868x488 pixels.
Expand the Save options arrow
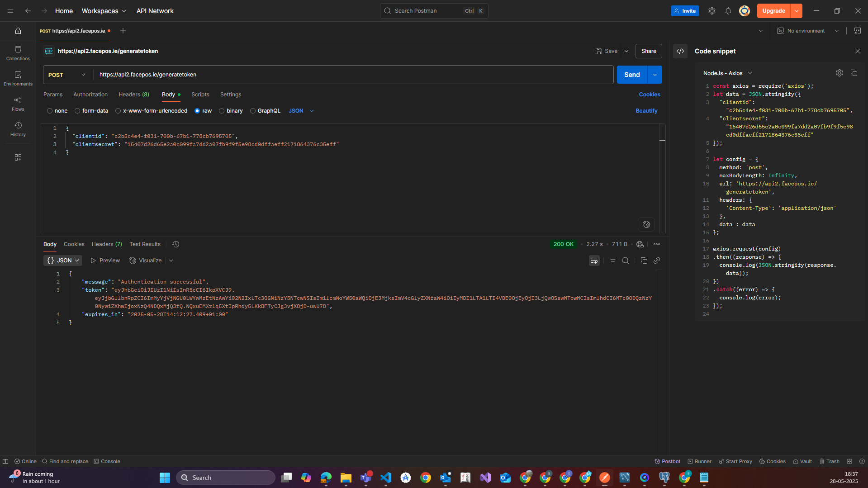click(626, 51)
